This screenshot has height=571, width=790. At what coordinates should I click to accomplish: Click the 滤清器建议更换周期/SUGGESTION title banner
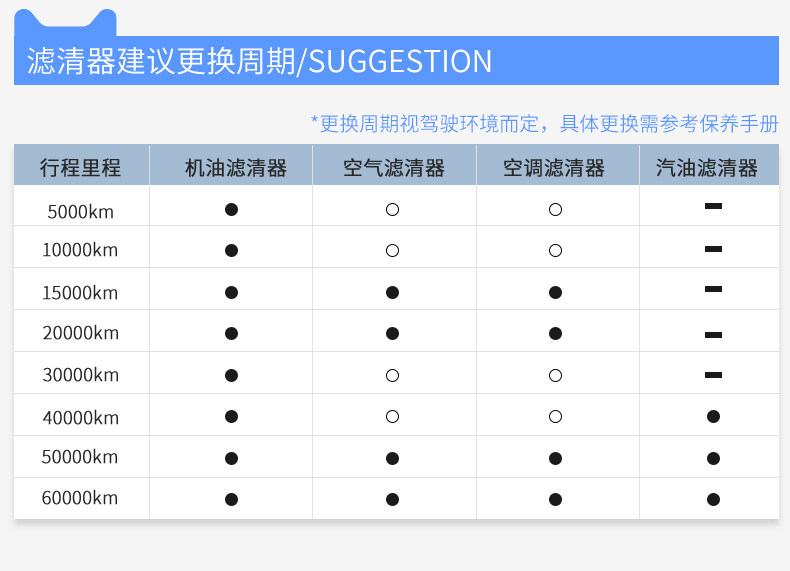[260, 61]
